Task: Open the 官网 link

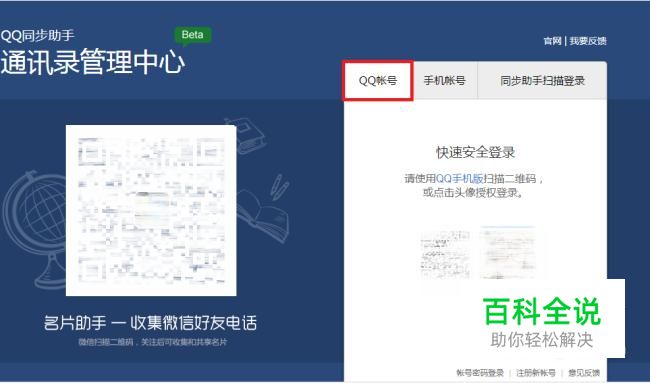Action: (x=553, y=41)
